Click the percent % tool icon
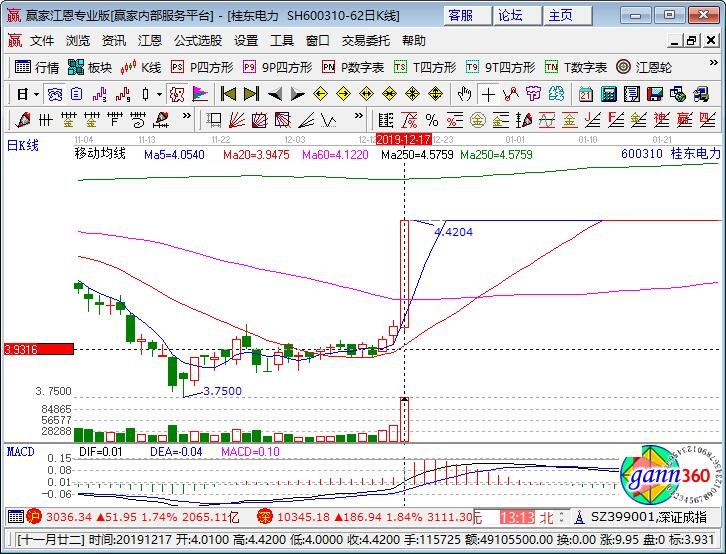The height and width of the screenshot is (554, 726). [x=432, y=120]
